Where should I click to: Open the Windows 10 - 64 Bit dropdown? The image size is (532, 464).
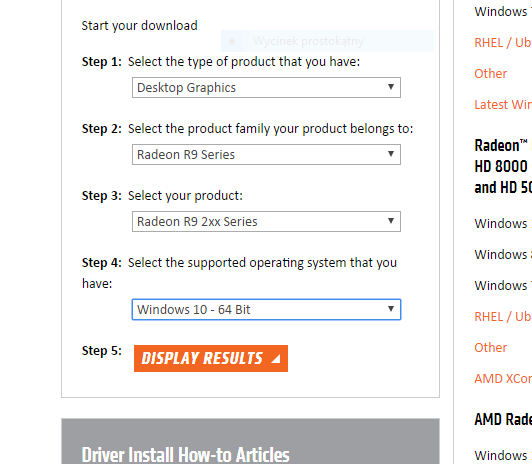266,309
